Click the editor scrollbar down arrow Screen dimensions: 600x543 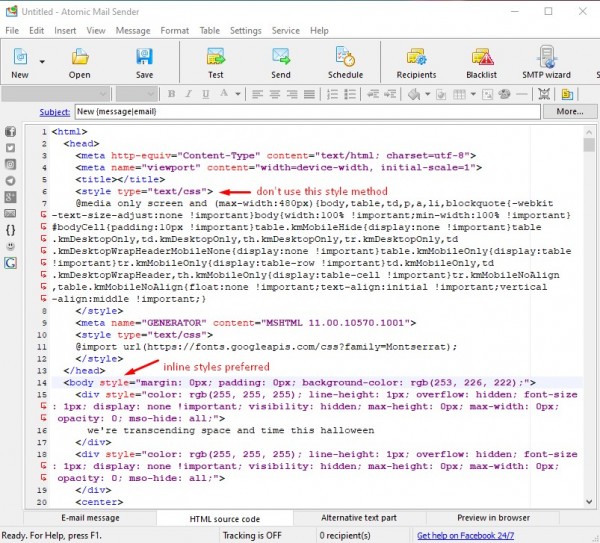point(589,502)
